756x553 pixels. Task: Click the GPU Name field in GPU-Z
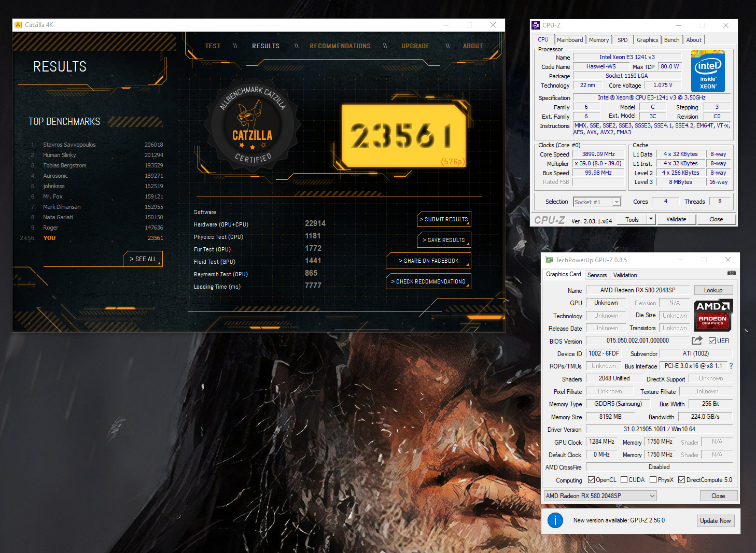(x=638, y=290)
